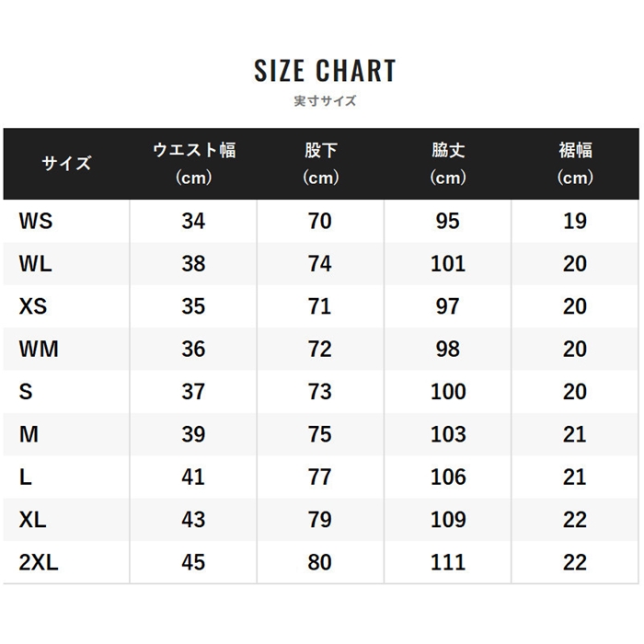This screenshot has height=644, width=644.
Task: Click inseam value 74 in WL row
Action: click(x=320, y=264)
